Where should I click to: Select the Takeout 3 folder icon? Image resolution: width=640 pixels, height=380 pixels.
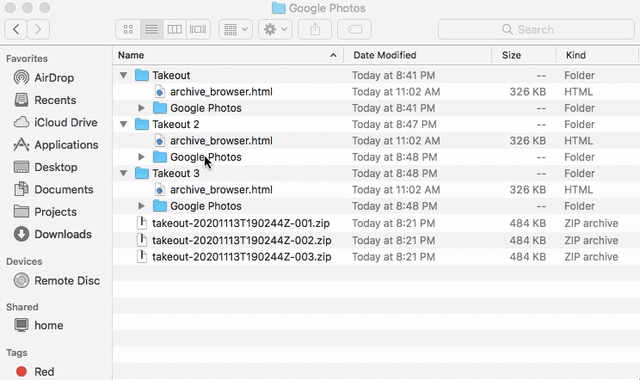pos(142,173)
